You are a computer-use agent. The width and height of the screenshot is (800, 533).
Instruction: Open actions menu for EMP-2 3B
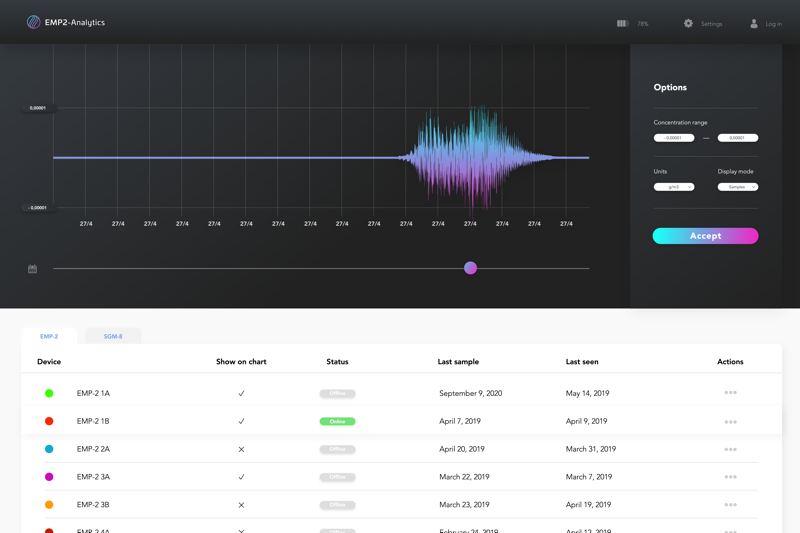click(x=730, y=504)
